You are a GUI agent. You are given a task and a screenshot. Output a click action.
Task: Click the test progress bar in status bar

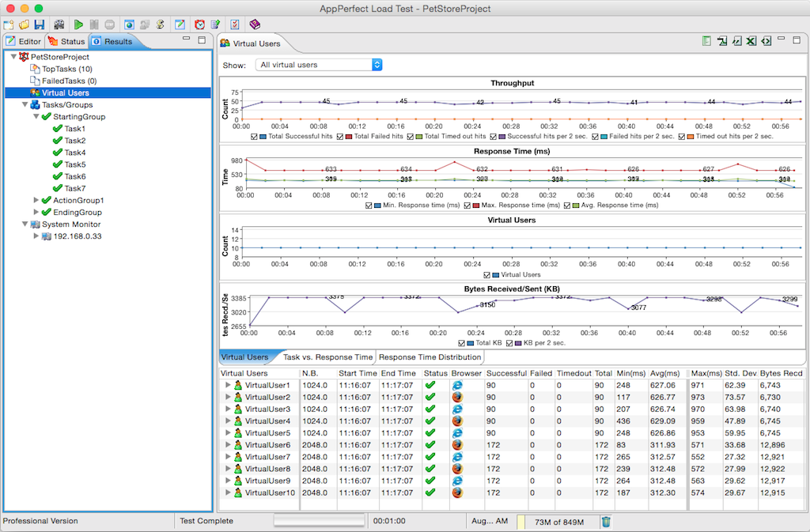click(x=319, y=521)
